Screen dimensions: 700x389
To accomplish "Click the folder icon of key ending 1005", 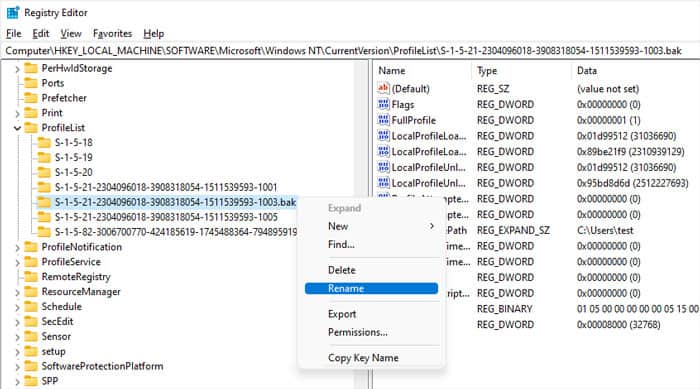I will pos(44,217).
